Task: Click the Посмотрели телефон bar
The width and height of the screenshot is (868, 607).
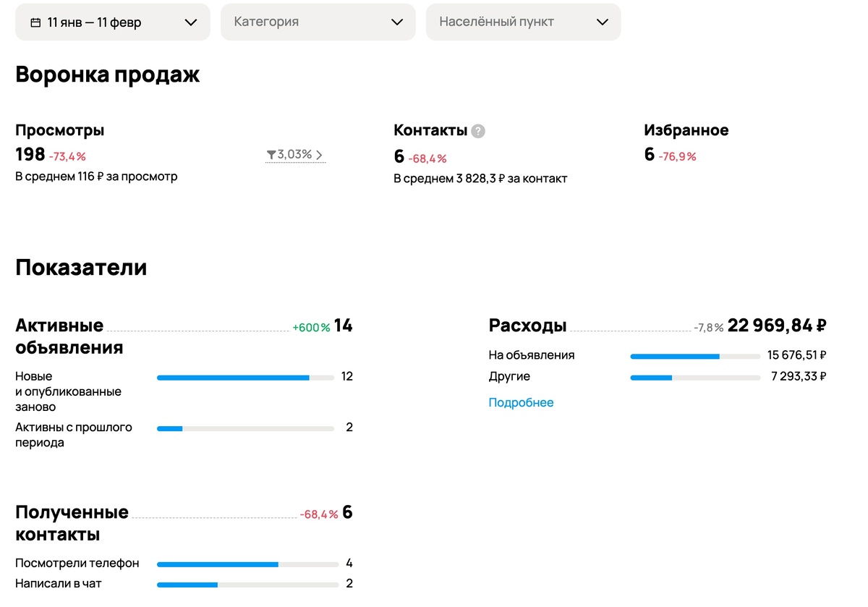Action: [247, 564]
